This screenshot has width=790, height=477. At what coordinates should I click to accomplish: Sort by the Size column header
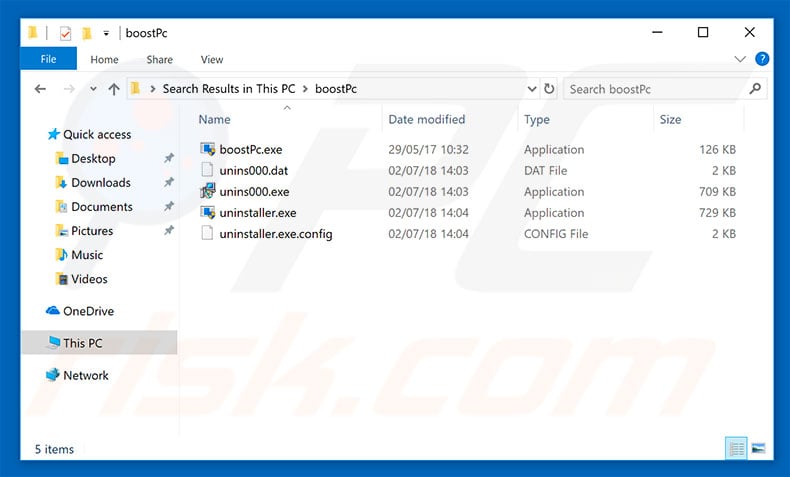670,119
